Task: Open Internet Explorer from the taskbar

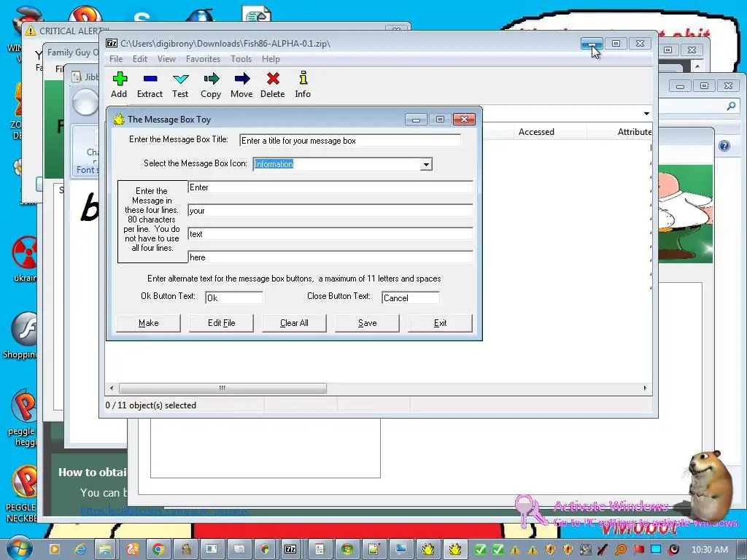Action: click(x=80, y=550)
